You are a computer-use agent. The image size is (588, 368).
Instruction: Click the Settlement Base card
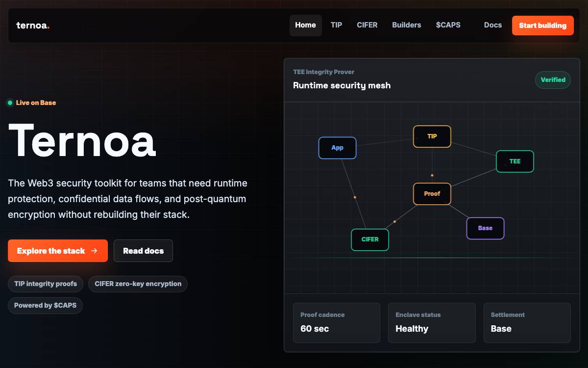[527, 323]
